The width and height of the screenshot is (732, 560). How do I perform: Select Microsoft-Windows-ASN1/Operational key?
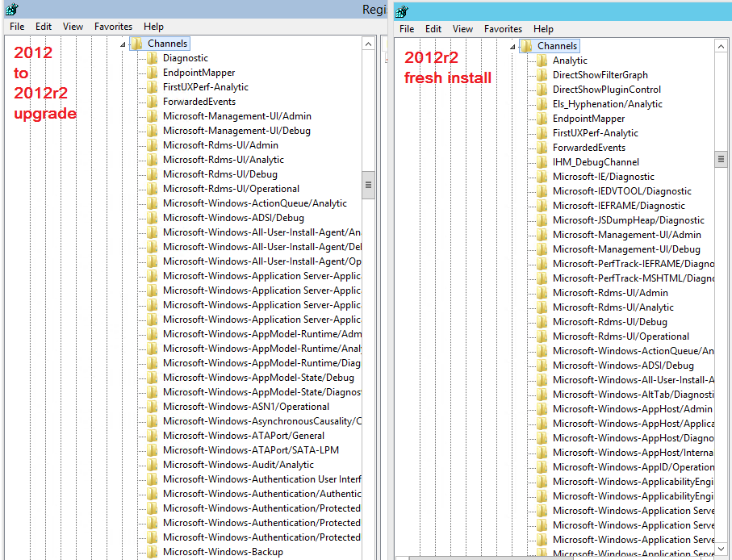pos(245,407)
